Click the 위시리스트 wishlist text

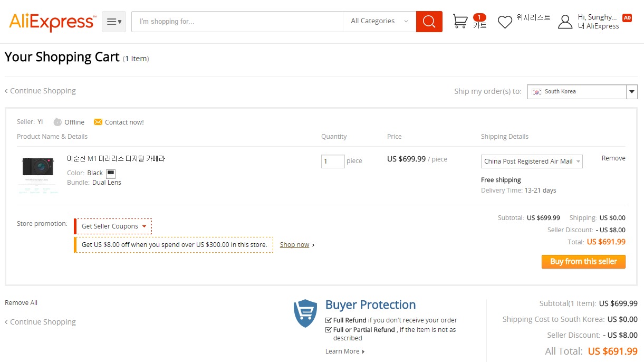[533, 17]
